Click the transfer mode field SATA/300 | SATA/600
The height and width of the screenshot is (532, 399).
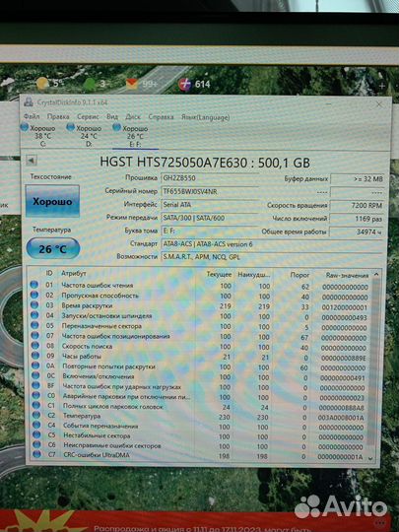point(209,218)
